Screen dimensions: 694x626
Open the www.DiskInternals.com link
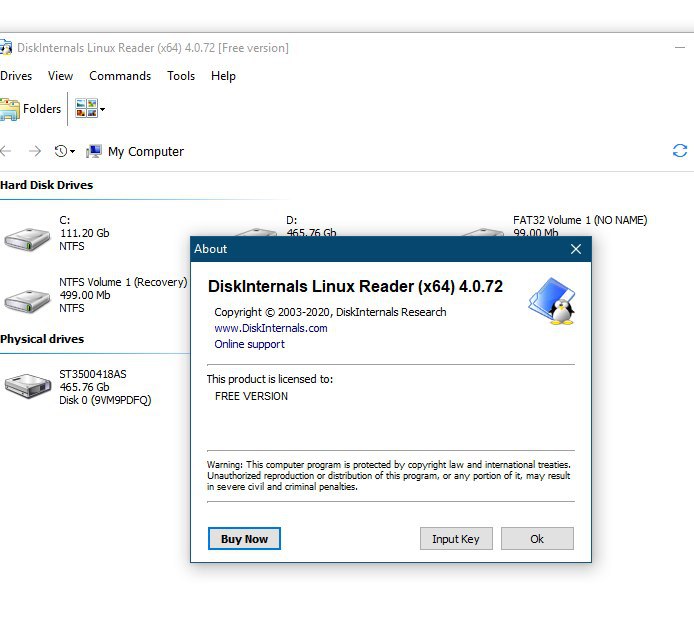[x=271, y=328]
